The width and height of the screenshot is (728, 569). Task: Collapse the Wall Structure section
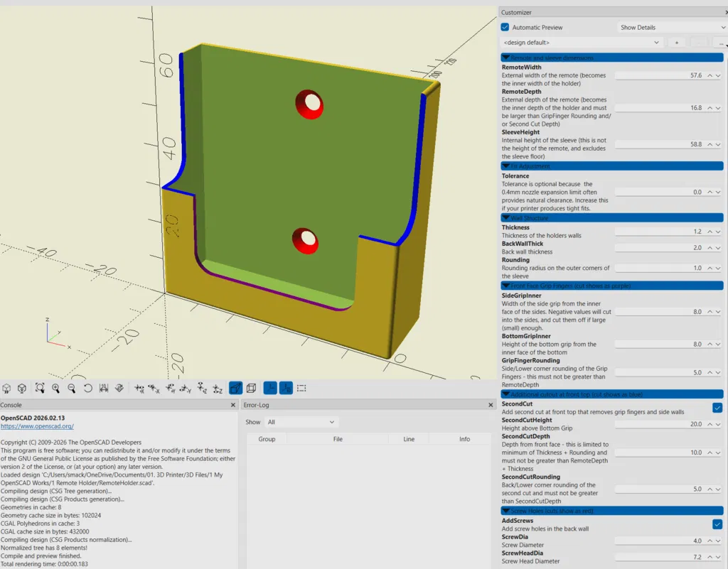[612, 217]
